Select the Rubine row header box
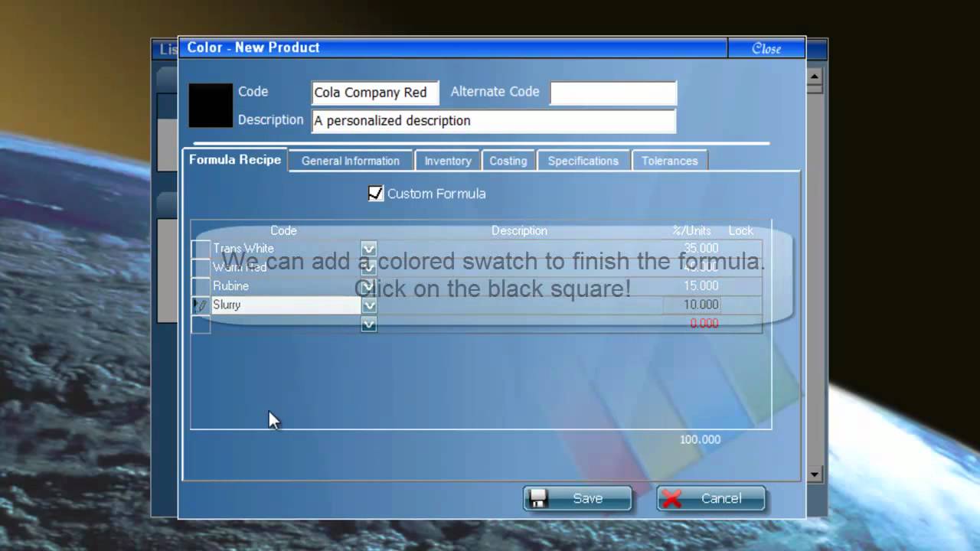980x551 pixels. point(201,286)
